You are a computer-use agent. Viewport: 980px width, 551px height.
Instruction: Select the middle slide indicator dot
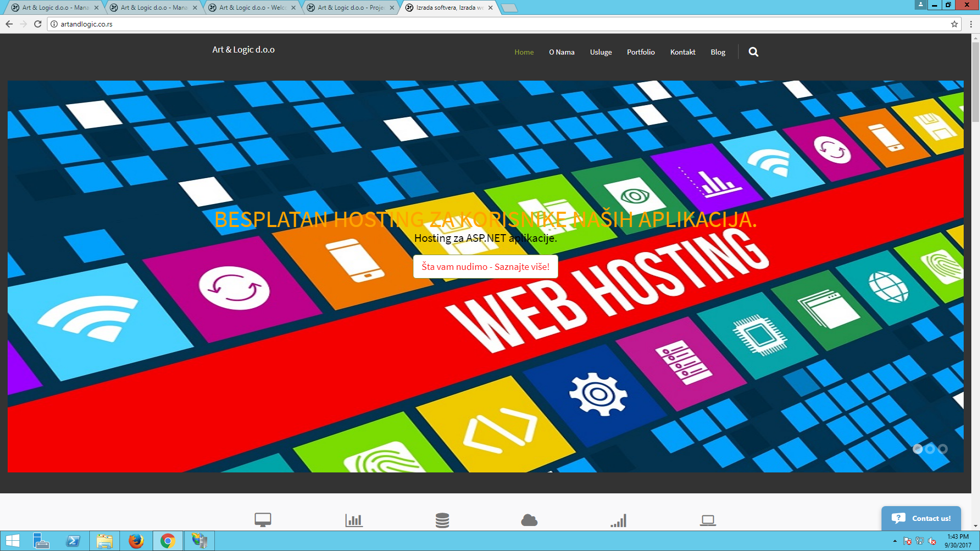(930, 449)
